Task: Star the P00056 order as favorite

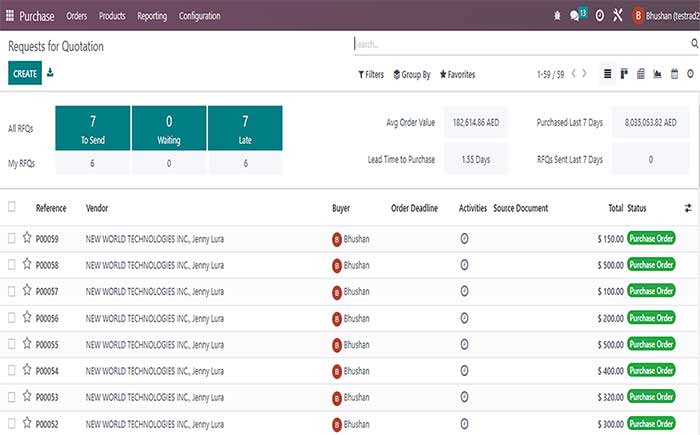Action: click(27, 317)
